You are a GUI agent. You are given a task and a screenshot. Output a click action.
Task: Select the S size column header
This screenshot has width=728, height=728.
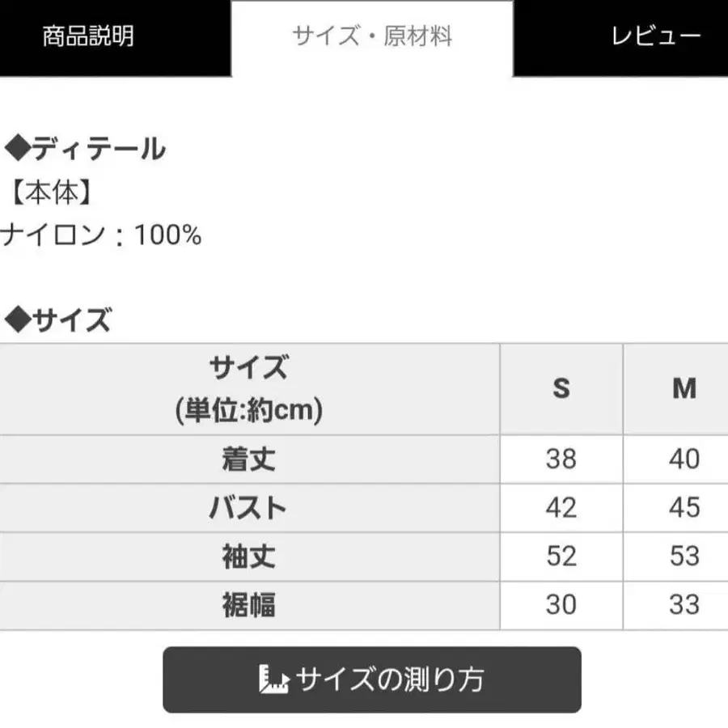pyautogui.click(x=561, y=389)
